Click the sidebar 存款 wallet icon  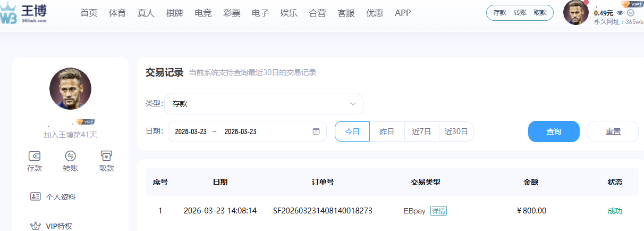pyautogui.click(x=35, y=156)
